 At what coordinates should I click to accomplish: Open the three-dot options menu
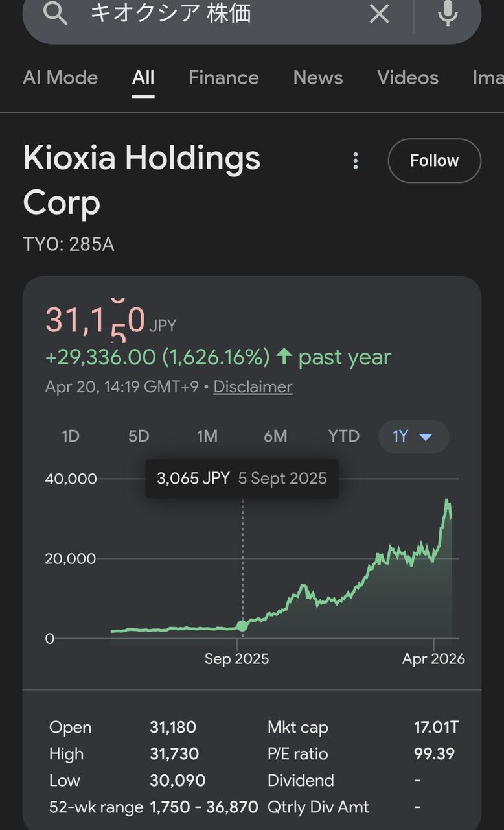coord(355,161)
